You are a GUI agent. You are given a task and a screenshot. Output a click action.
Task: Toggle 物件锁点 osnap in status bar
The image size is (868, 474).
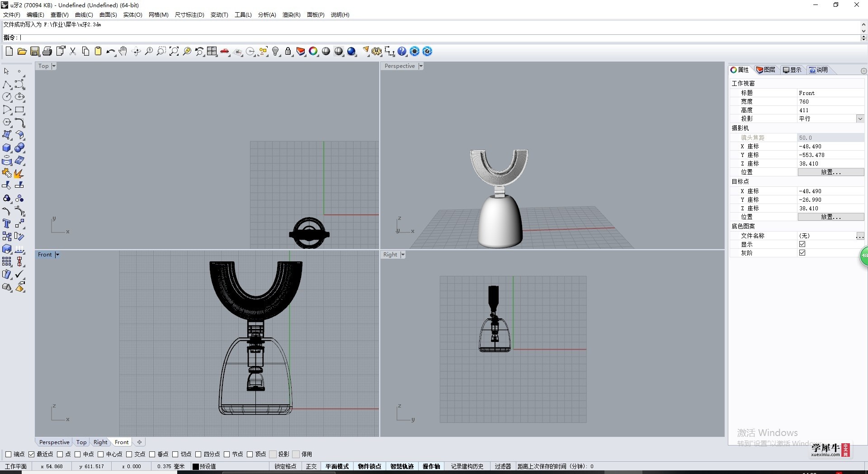click(369, 466)
